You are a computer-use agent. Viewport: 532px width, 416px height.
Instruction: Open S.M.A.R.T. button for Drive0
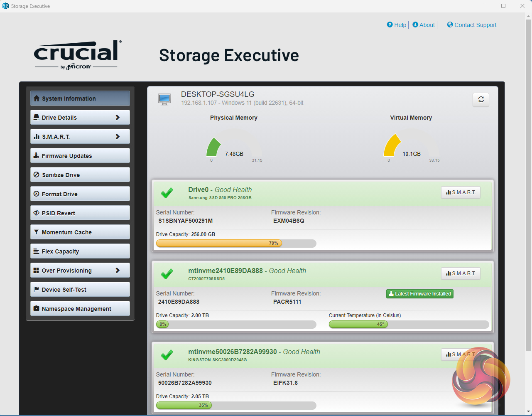tap(461, 192)
